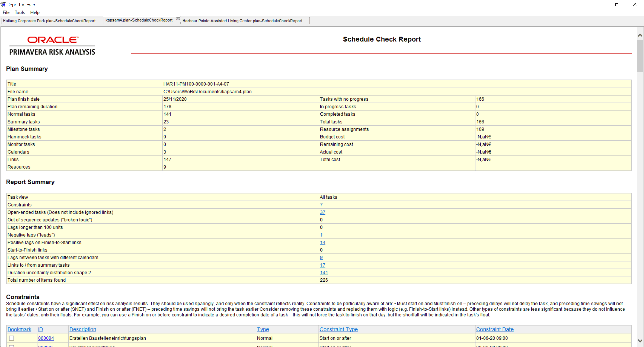The image size is (644, 347).
Task: Tick the bookmark checkbox for task 000004
Action: coord(12,338)
